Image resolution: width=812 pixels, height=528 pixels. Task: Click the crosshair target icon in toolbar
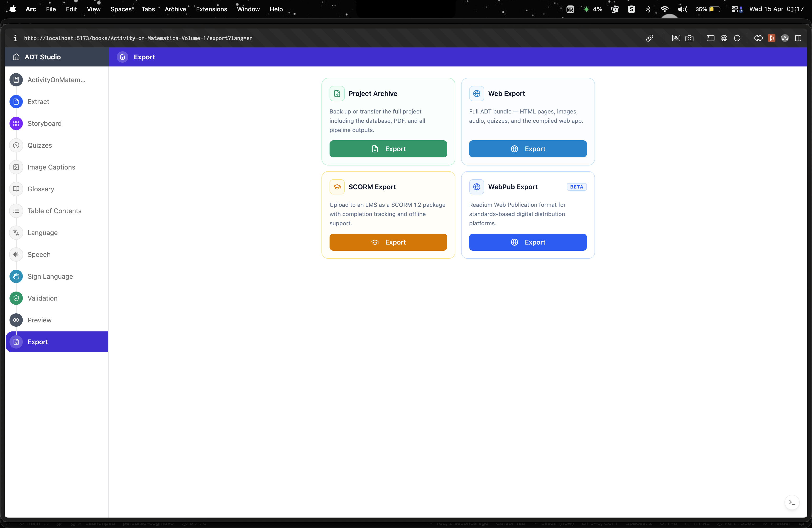pos(737,38)
